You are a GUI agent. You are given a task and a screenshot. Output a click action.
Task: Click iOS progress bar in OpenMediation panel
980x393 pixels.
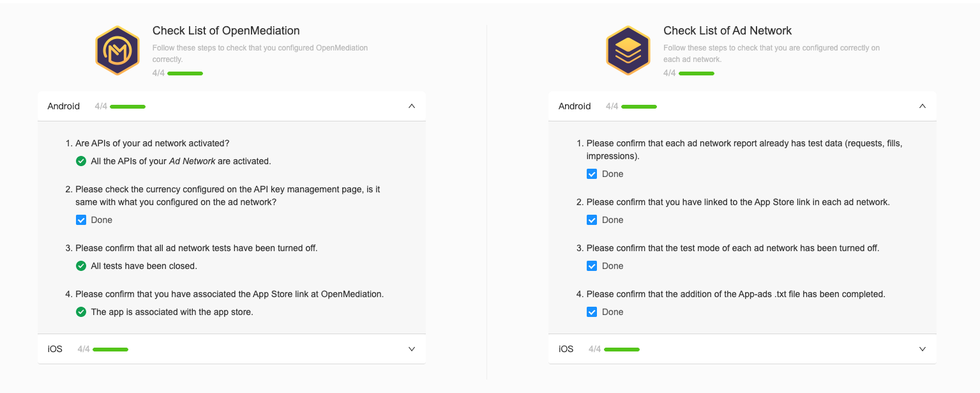point(110,350)
